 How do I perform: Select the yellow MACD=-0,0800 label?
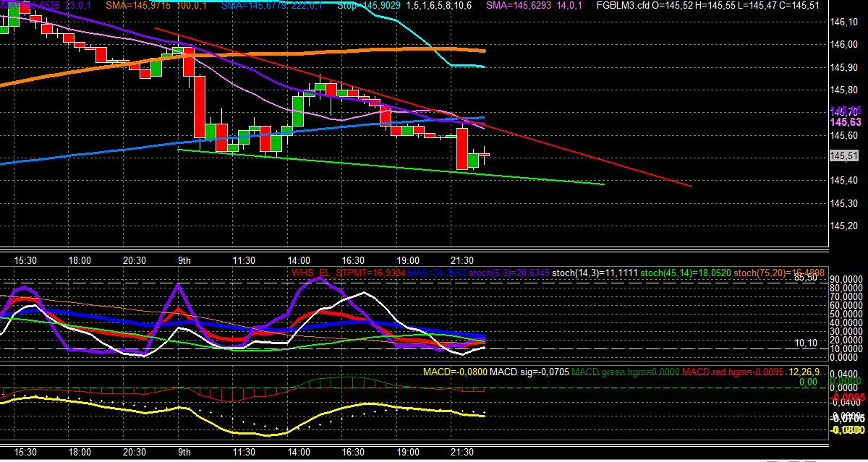[x=454, y=372]
